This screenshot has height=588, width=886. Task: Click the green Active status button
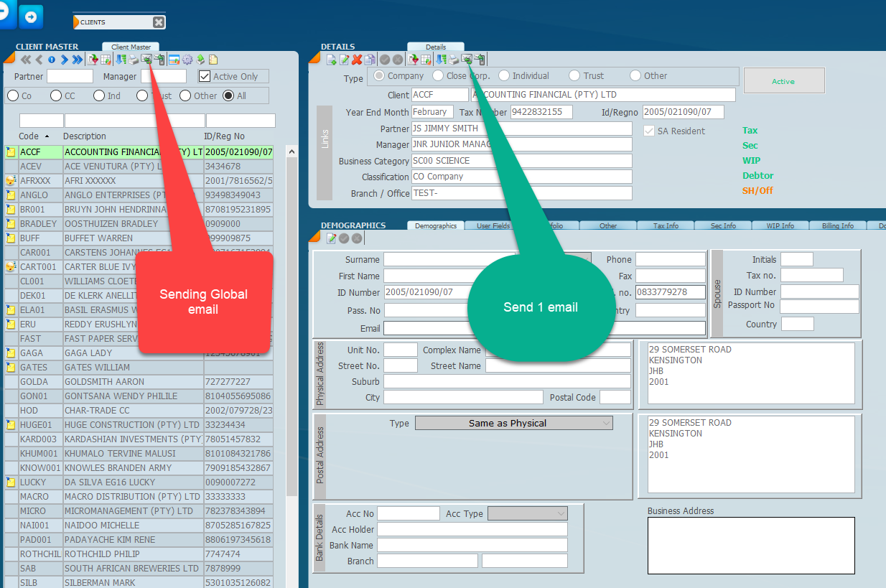783,81
